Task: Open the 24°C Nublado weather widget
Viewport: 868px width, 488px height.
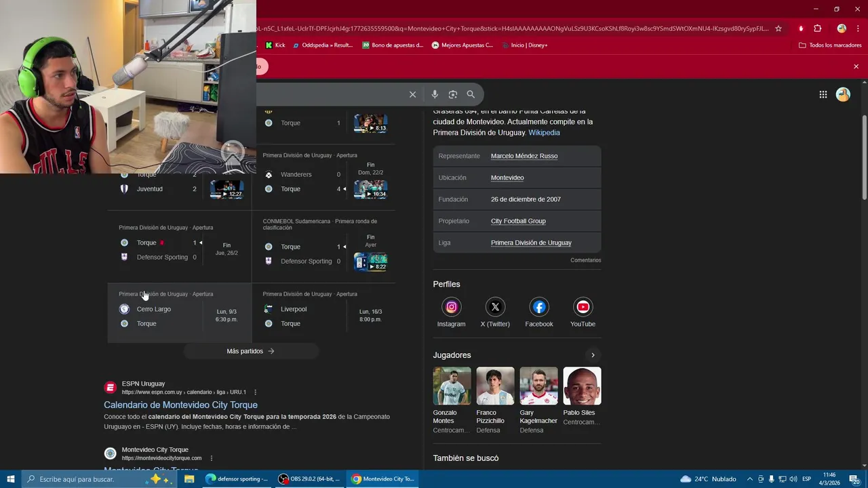Action: point(709,479)
